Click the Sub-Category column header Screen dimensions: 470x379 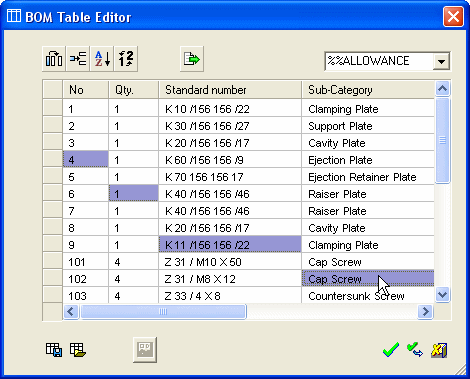click(368, 90)
